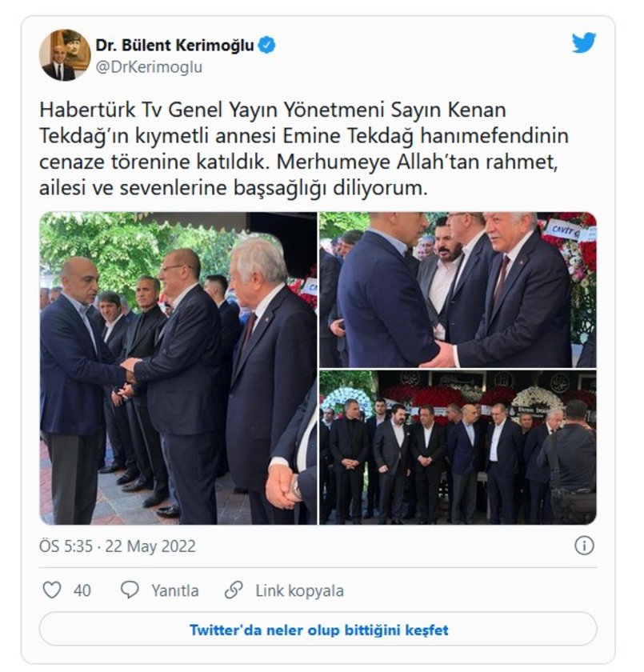
Task: Open the large left handshake photo
Action: coord(178,368)
